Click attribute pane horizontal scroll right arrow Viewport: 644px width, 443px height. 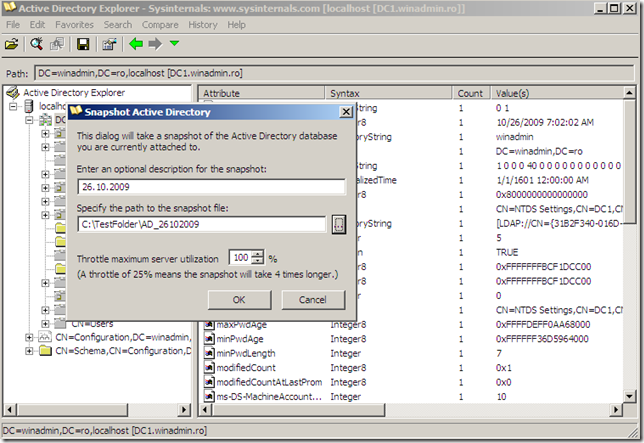coord(616,409)
